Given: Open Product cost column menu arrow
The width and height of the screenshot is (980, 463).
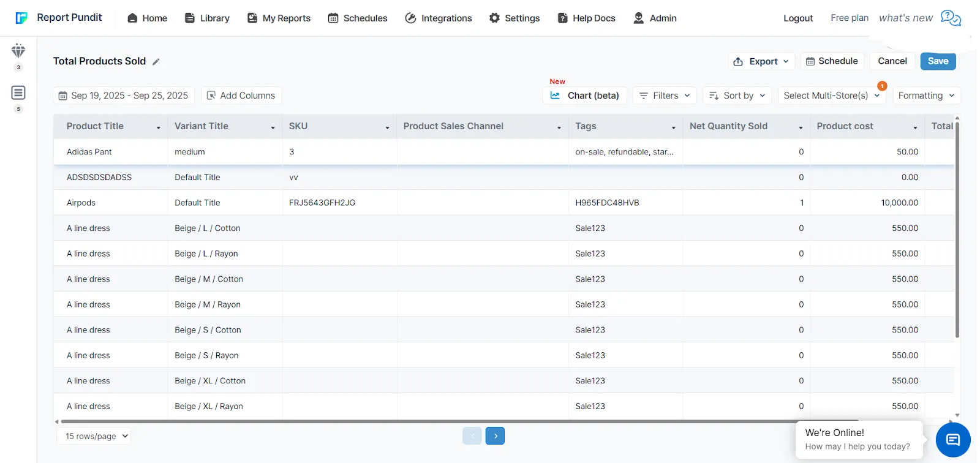Looking at the screenshot, I should [916, 127].
